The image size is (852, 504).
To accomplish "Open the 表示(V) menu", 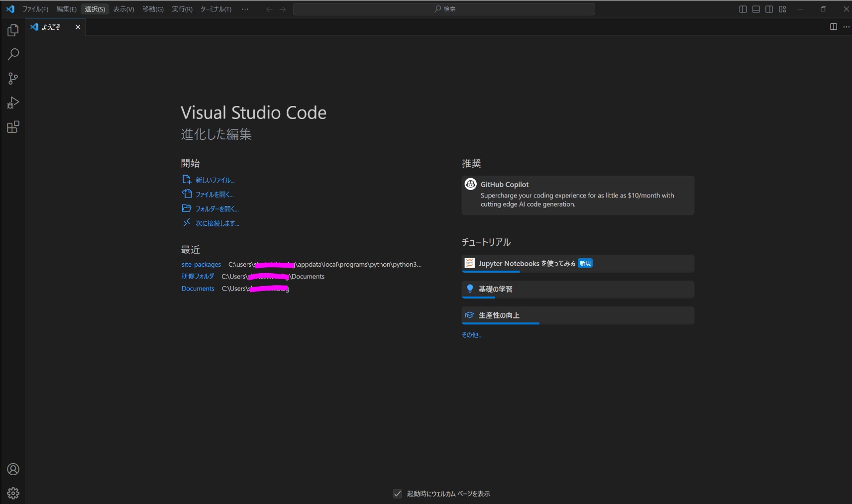I will 123,8.
